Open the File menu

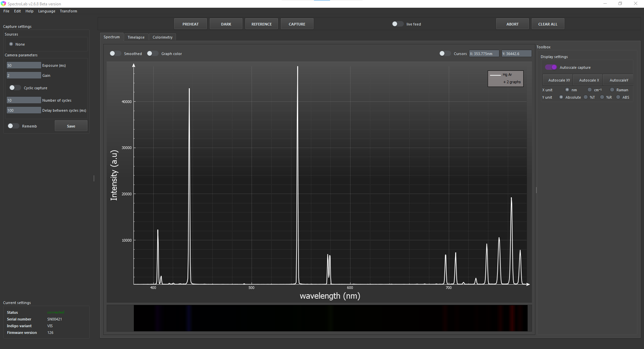point(6,11)
